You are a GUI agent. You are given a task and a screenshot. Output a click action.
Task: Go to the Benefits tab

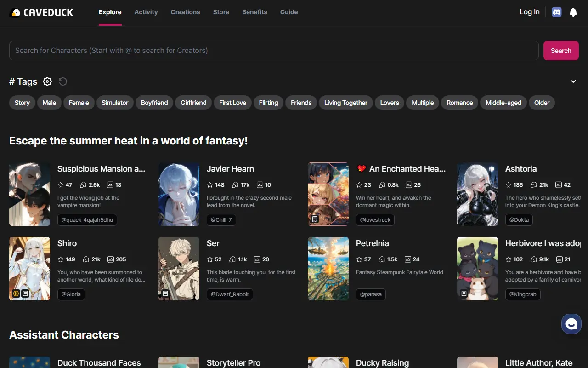tap(254, 12)
